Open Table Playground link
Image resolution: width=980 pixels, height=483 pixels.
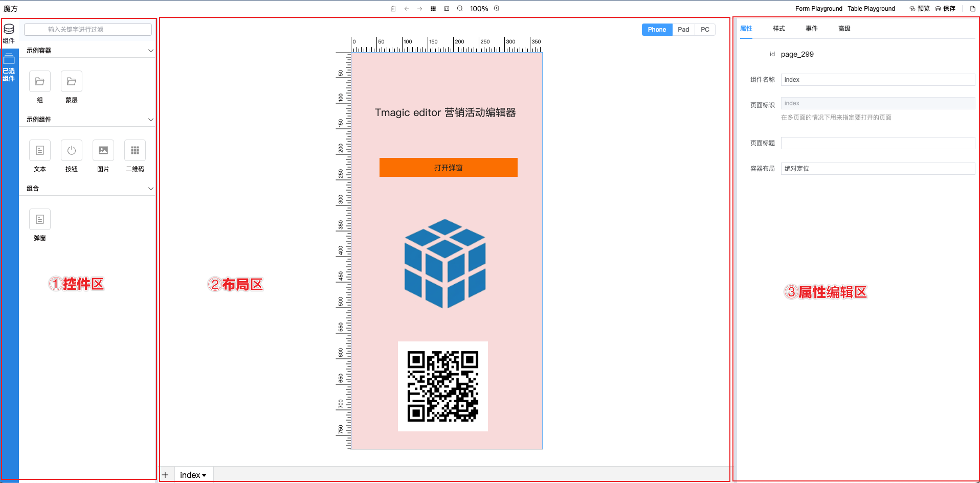871,9
